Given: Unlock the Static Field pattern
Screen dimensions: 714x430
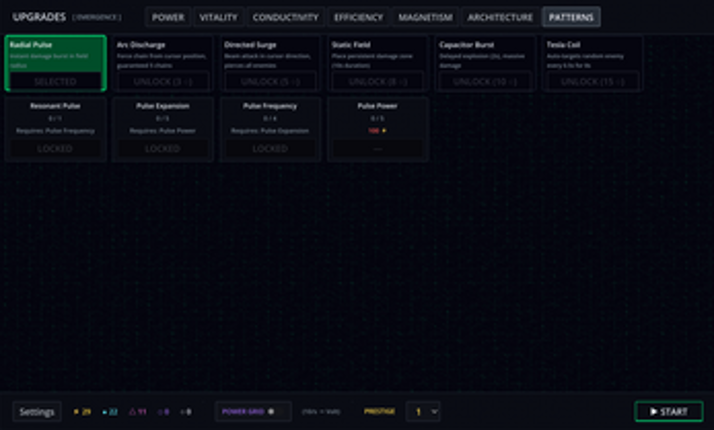Looking at the screenshot, I should (x=377, y=81).
